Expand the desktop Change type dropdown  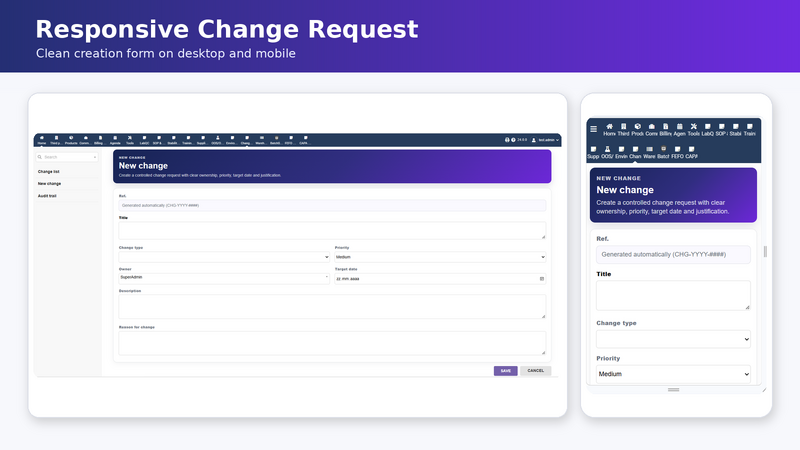pos(224,257)
